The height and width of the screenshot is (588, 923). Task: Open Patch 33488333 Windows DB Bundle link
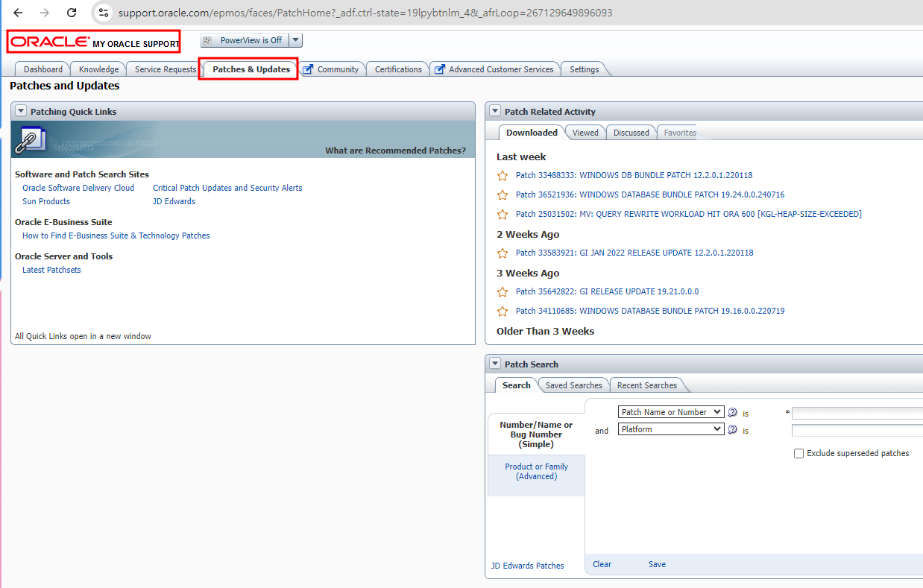634,176
